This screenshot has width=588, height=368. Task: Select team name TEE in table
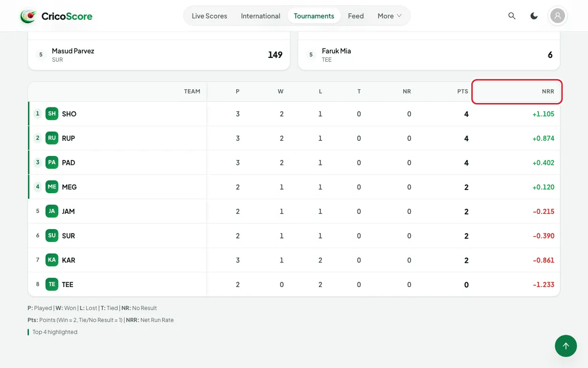[x=68, y=285]
